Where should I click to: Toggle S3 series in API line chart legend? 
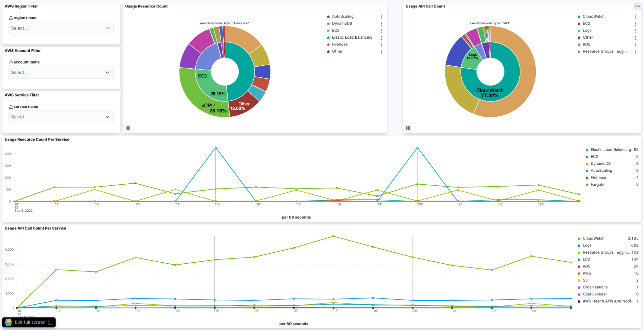click(x=585, y=280)
